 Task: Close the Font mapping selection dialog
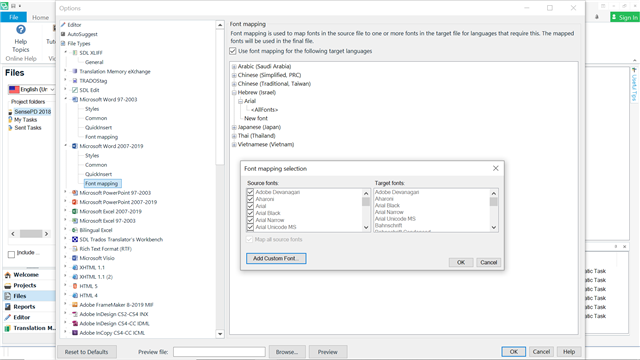click(496, 168)
